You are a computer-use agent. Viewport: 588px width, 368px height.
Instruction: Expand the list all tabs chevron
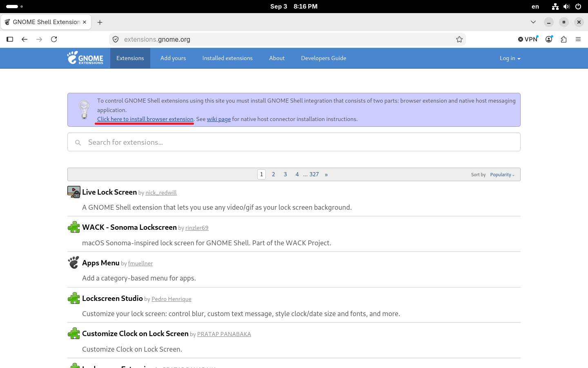coord(533,22)
